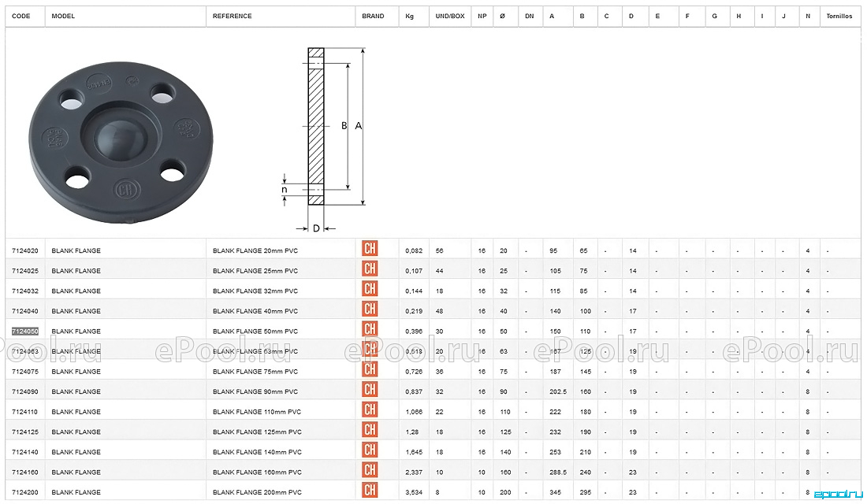Click product code 7124075
Image resolution: width=867 pixels, height=504 pixels.
(25, 372)
